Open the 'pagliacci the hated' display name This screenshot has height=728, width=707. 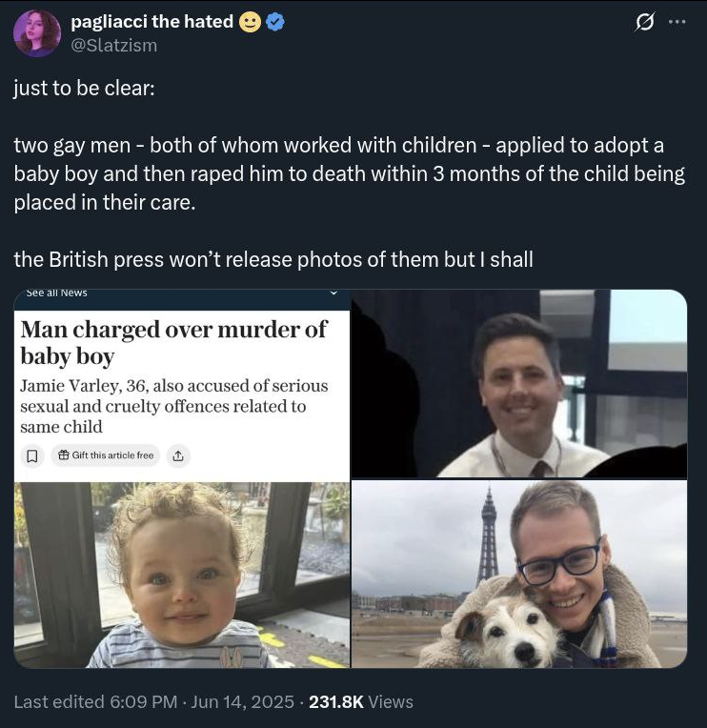coord(152,22)
